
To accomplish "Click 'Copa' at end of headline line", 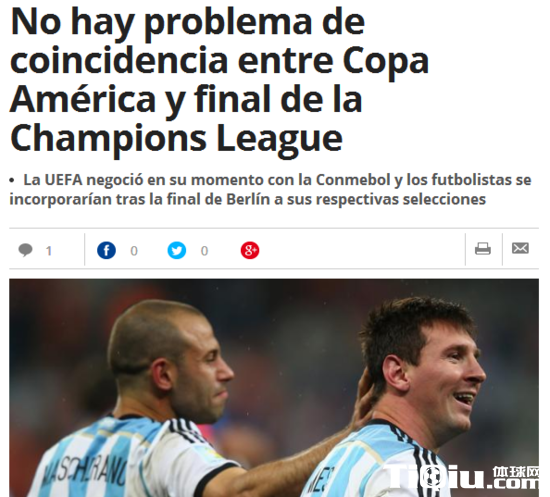I will click(386, 62).
